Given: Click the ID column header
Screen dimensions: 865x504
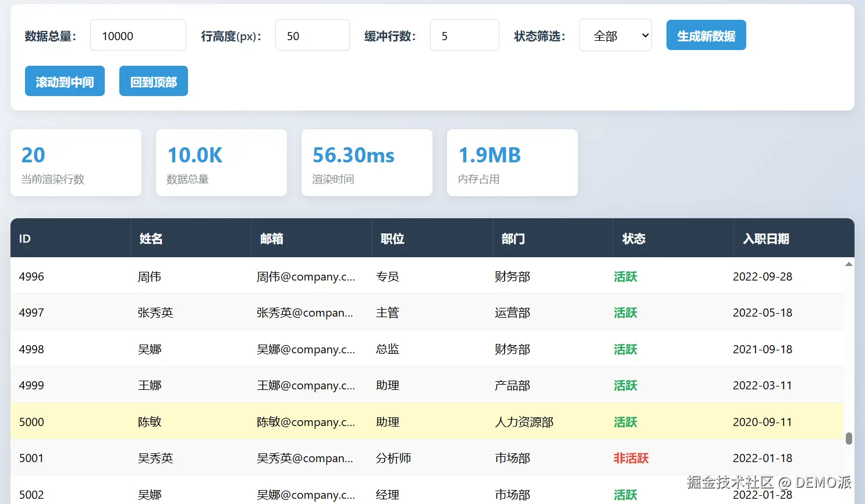Looking at the screenshot, I should point(70,238).
